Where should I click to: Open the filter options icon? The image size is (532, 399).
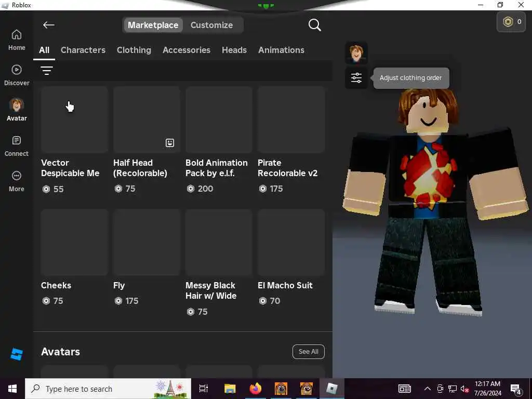[x=46, y=70]
